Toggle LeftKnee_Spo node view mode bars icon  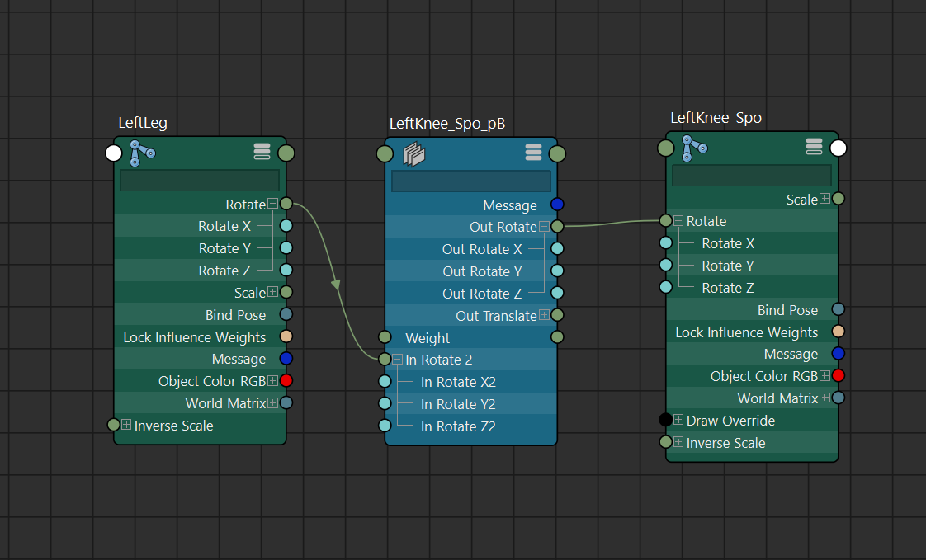(814, 147)
